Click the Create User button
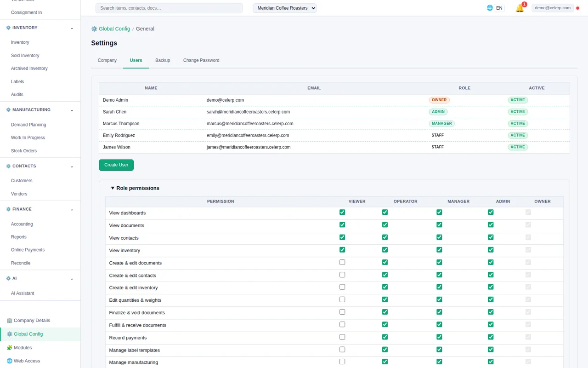The width and height of the screenshot is (588, 368). coord(116,165)
